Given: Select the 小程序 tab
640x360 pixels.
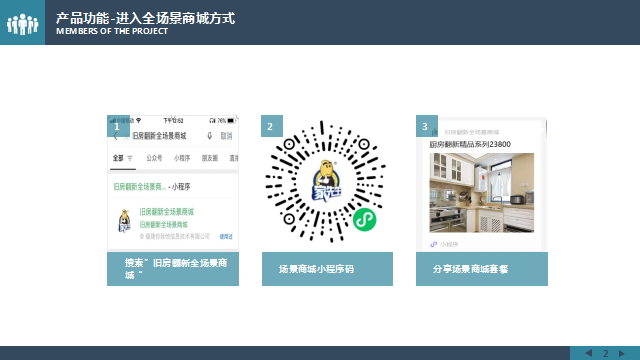Looking at the screenshot, I should pos(182,158).
